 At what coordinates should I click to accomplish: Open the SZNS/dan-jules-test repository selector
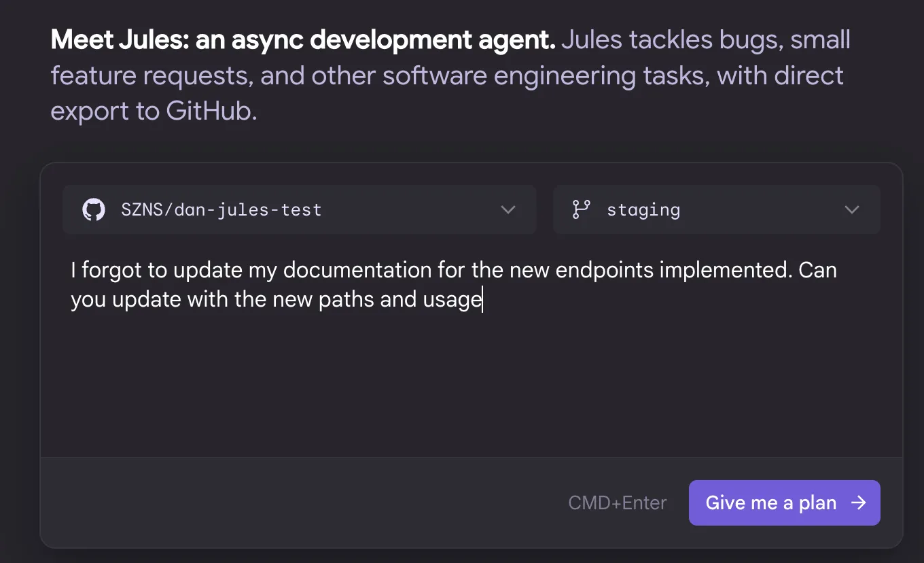click(x=300, y=209)
